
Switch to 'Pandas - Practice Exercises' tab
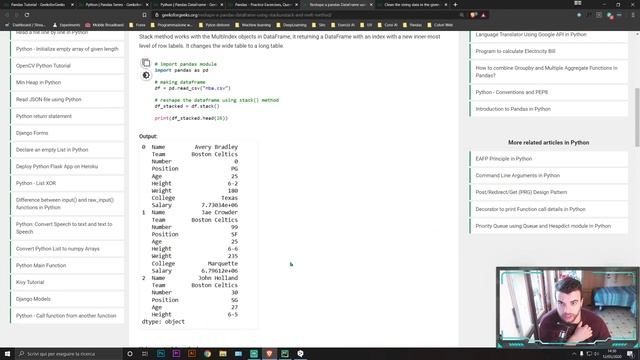(x=262, y=4)
